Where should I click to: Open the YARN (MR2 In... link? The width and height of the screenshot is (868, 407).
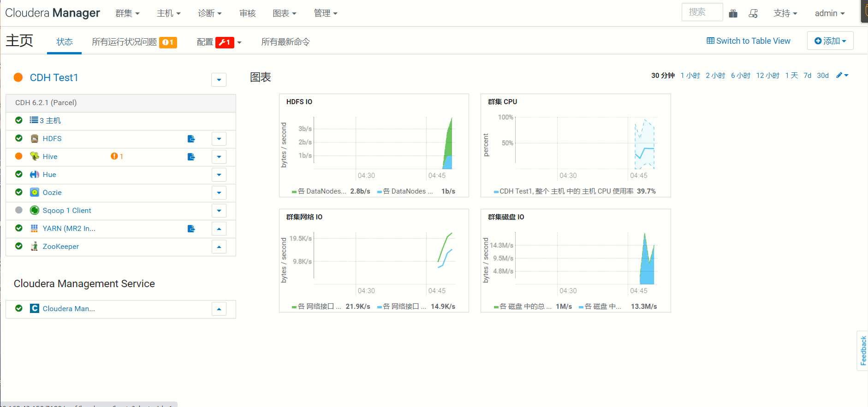(x=69, y=229)
